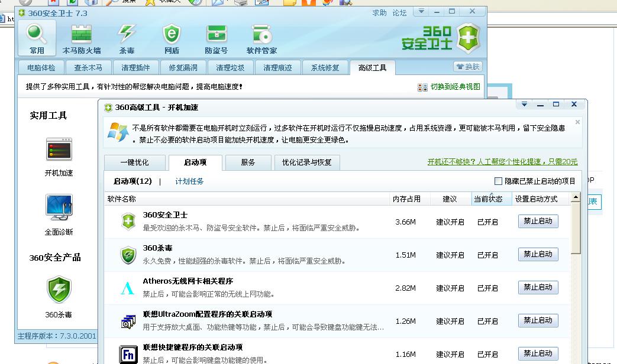Viewport: 617px width, 364px height.
Task: Click the 联想UltraZoom program icon
Action: click(128, 321)
